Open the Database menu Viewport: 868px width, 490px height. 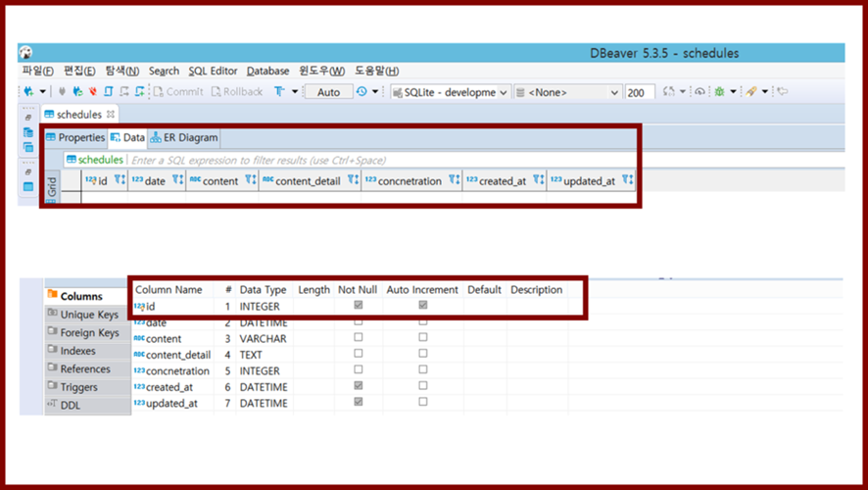click(267, 71)
